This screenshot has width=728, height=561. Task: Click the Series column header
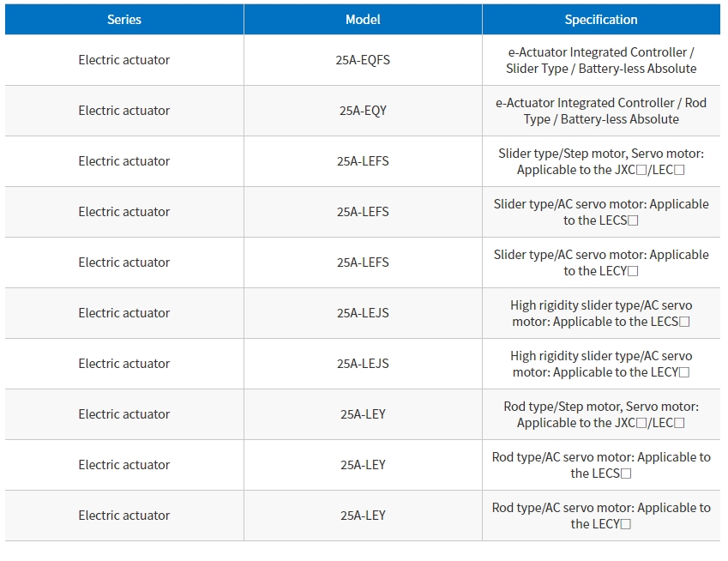pos(124,20)
